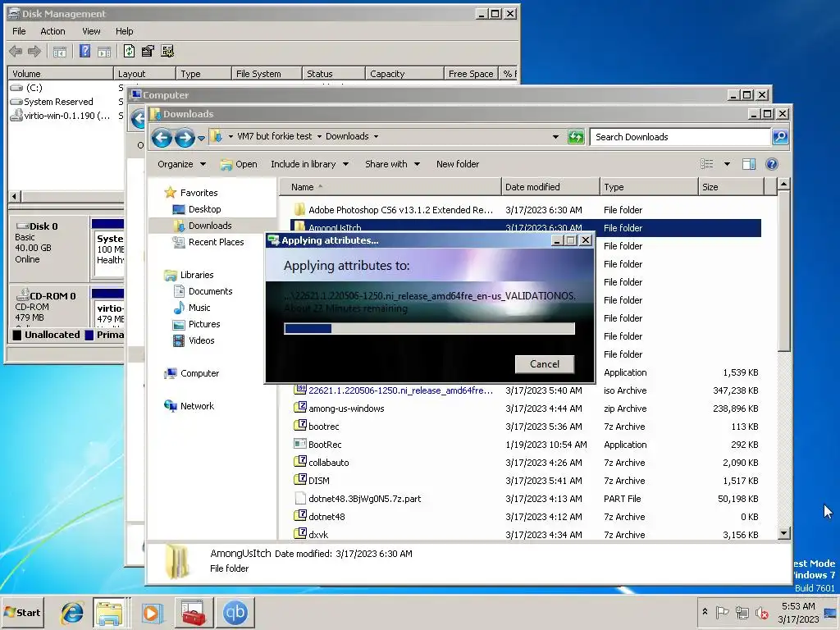Select Desktop in Favorites
The height and width of the screenshot is (630, 840).
click(197, 209)
